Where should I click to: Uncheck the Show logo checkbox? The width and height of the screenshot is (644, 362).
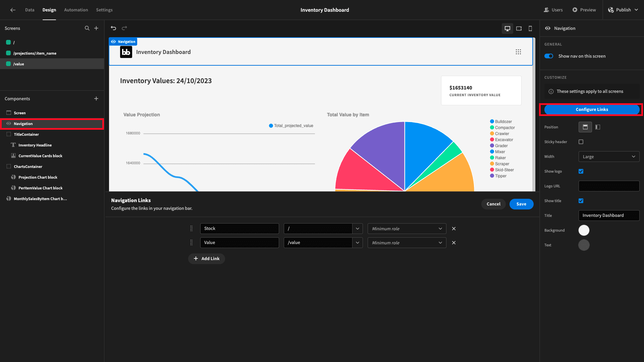pyautogui.click(x=581, y=171)
